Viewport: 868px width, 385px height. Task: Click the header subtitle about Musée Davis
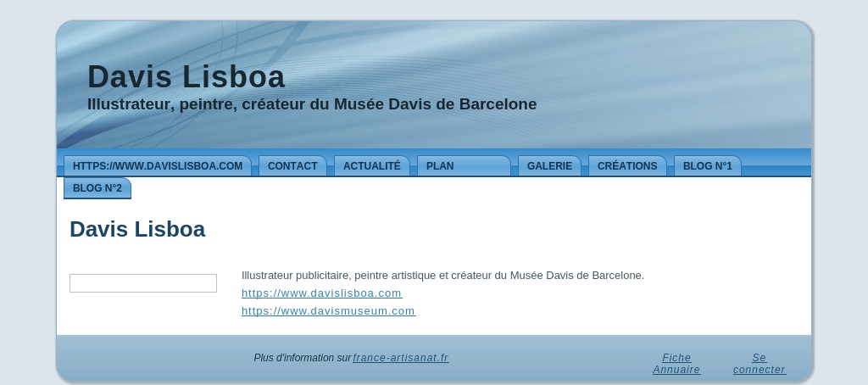pos(312,104)
